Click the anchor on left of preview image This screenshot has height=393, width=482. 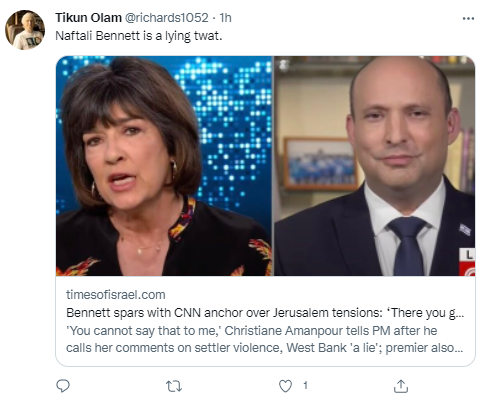tap(133, 167)
